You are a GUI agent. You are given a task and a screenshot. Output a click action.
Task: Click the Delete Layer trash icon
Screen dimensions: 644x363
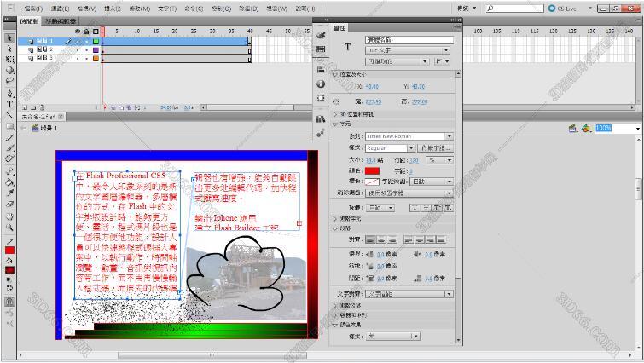(x=42, y=107)
